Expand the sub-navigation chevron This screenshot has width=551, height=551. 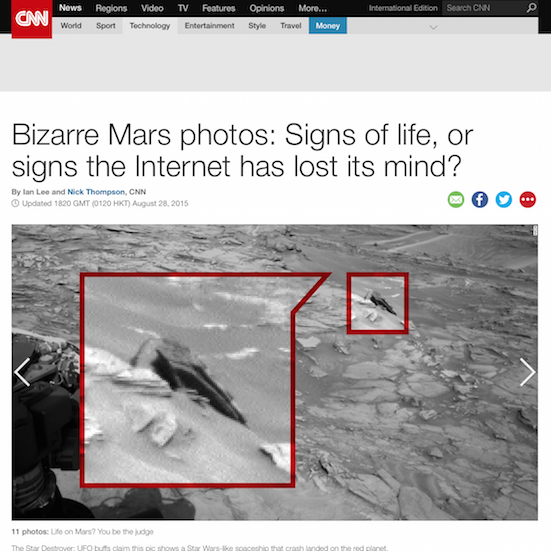(434, 27)
